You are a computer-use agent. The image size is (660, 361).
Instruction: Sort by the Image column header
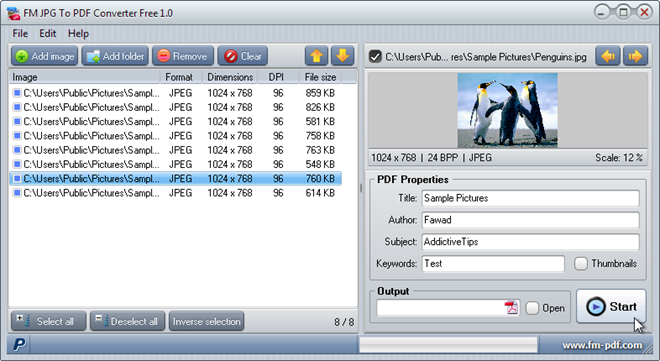pyautogui.click(x=85, y=77)
